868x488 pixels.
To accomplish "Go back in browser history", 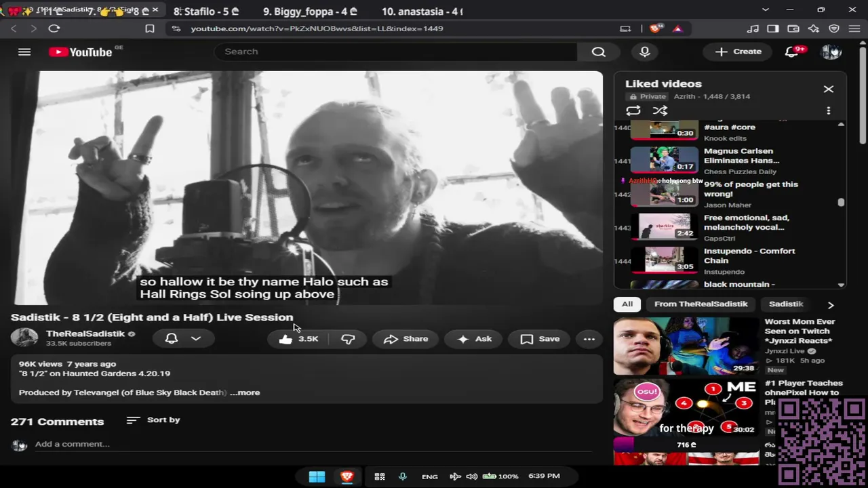I will point(14,28).
